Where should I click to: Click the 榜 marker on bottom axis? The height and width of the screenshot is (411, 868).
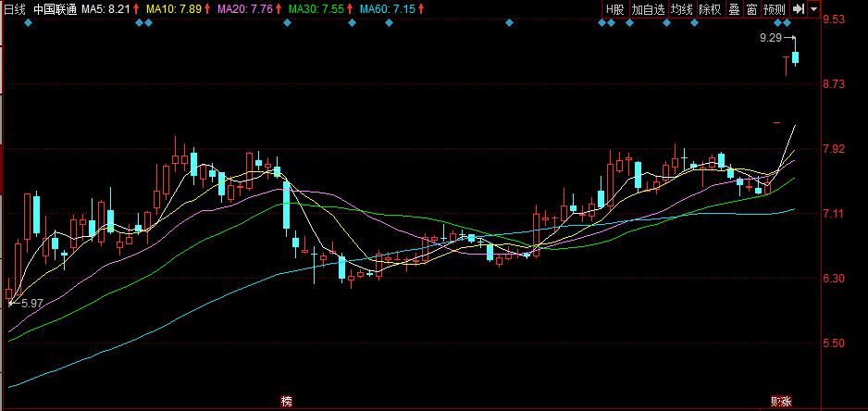click(286, 402)
